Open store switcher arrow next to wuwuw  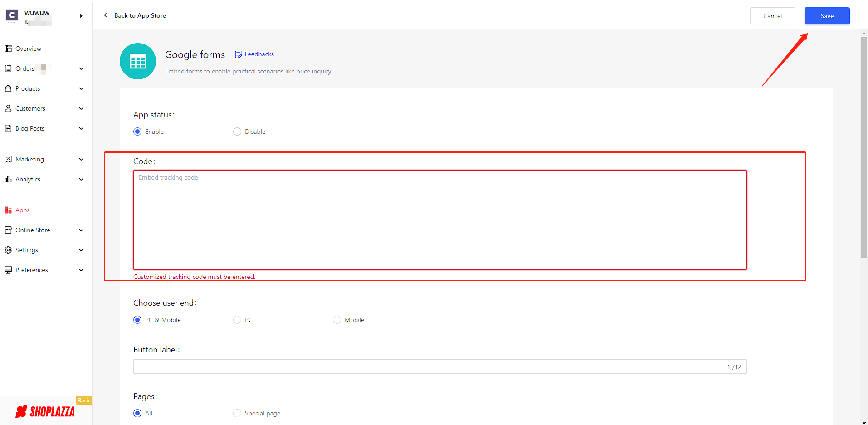tap(81, 16)
